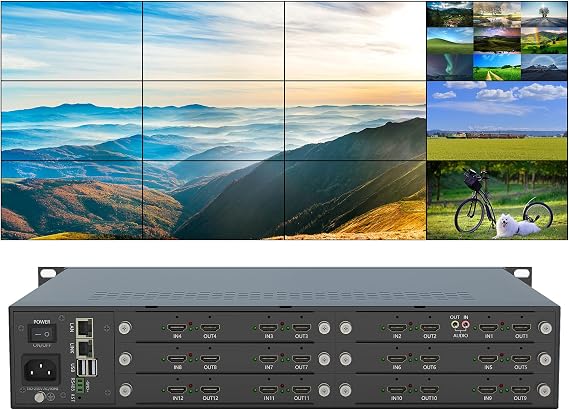Click the pink audio IN jack
569x410 pixels.
[x=466, y=324]
